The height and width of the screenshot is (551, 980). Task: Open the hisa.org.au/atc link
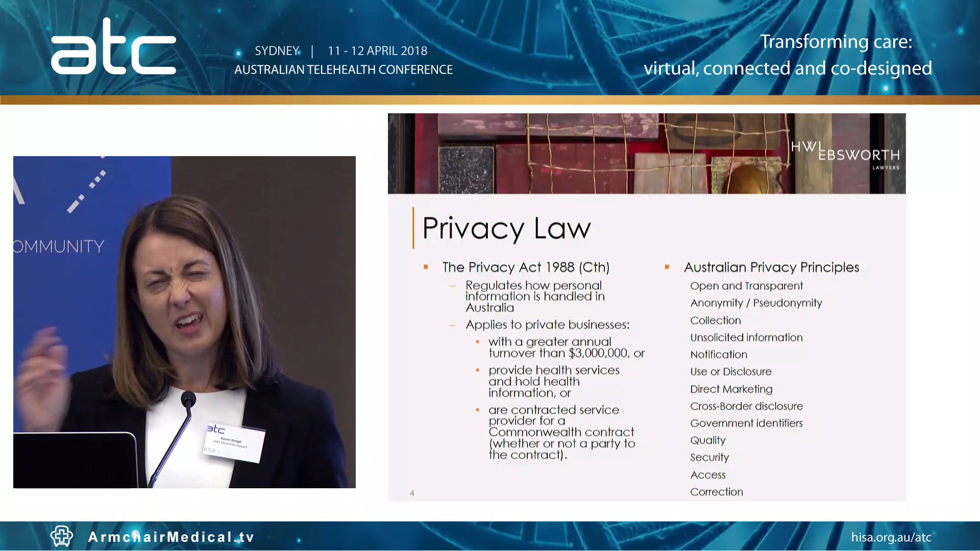[x=891, y=537]
